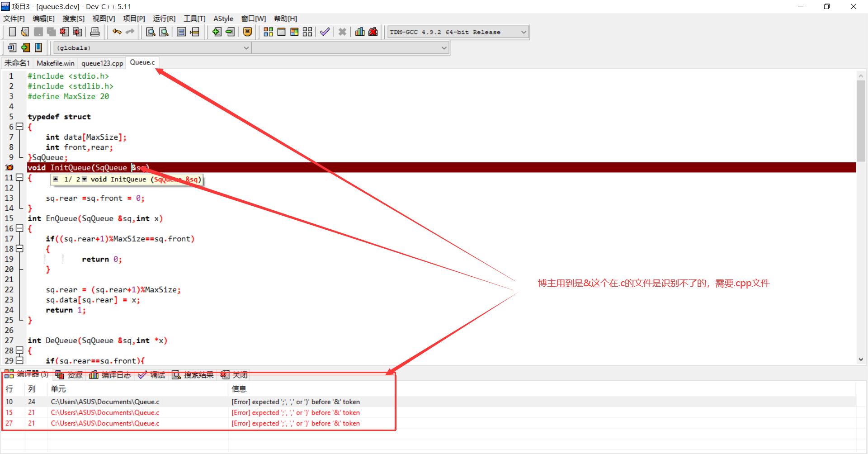The width and height of the screenshot is (868, 454).
Task: Open the 视图[V] menu
Action: (104, 19)
